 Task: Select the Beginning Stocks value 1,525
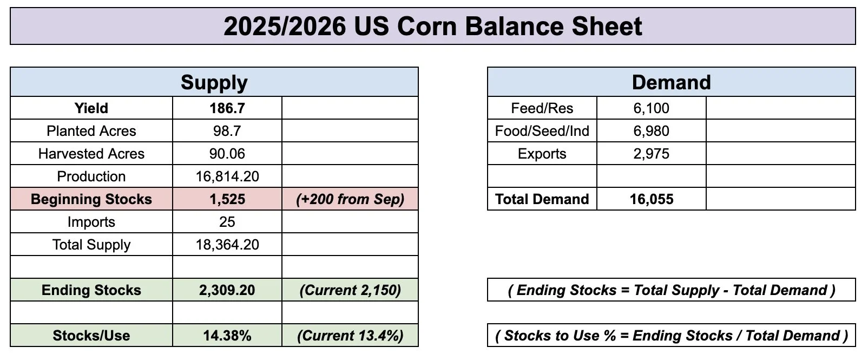[x=227, y=199]
